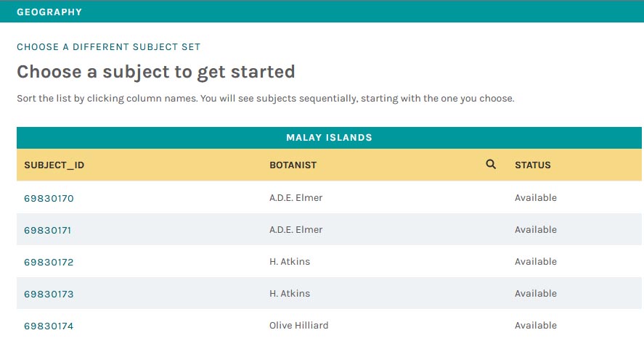The width and height of the screenshot is (644, 338).
Task: Click Available status for subject 69830172
Action: [x=536, y=262]
